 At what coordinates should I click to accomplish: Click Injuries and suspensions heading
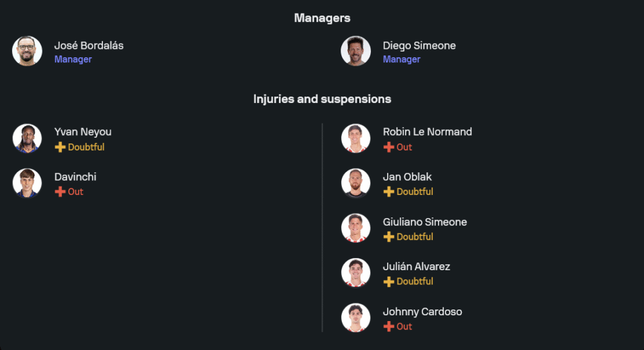tap(322, 99)
